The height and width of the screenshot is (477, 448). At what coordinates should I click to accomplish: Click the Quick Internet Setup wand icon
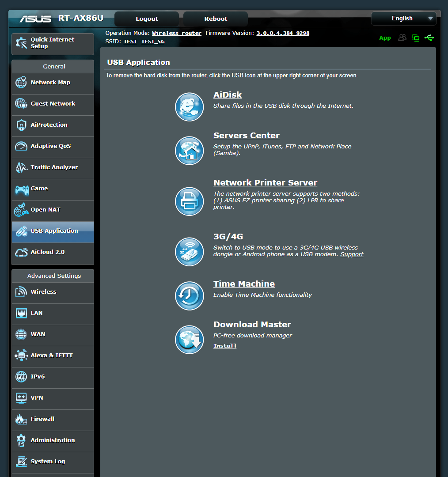tap(21, 43)
